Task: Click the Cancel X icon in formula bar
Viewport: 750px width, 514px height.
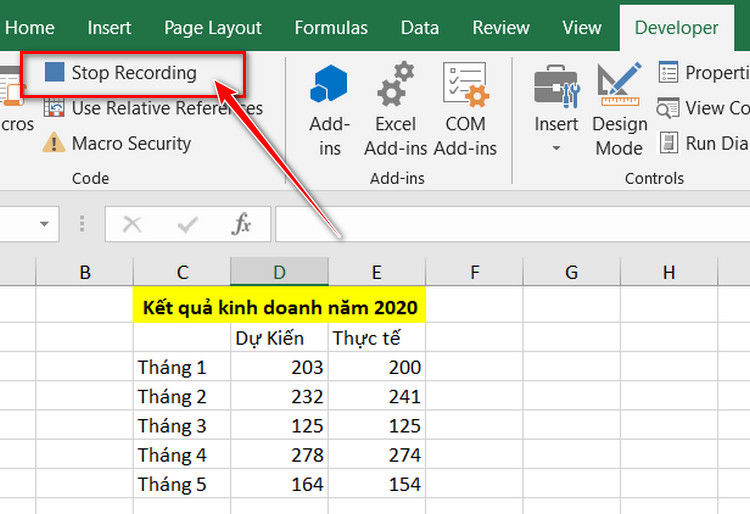Action: 132,224
